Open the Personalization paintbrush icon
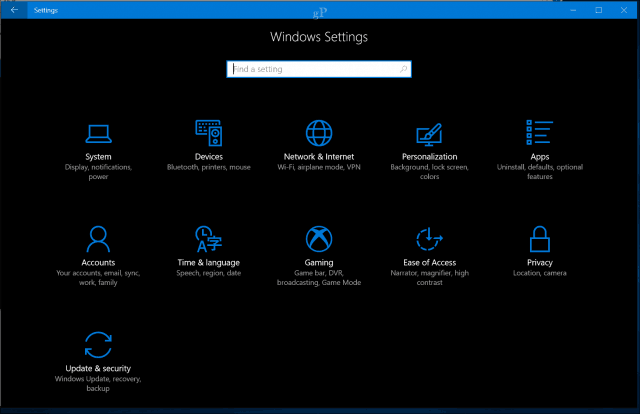640x414 pixels. pyautogui.click(x=429, y=134)
